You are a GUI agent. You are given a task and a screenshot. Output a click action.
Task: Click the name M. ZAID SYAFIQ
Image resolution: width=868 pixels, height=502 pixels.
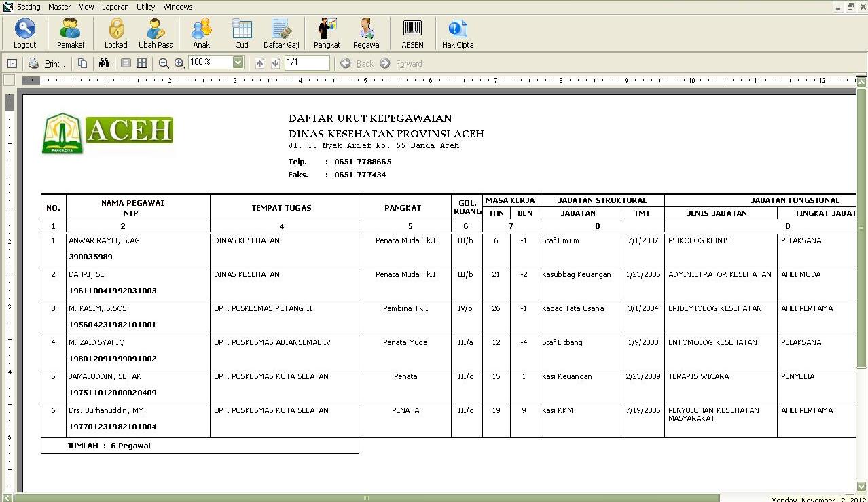click(x=96, y=342)
